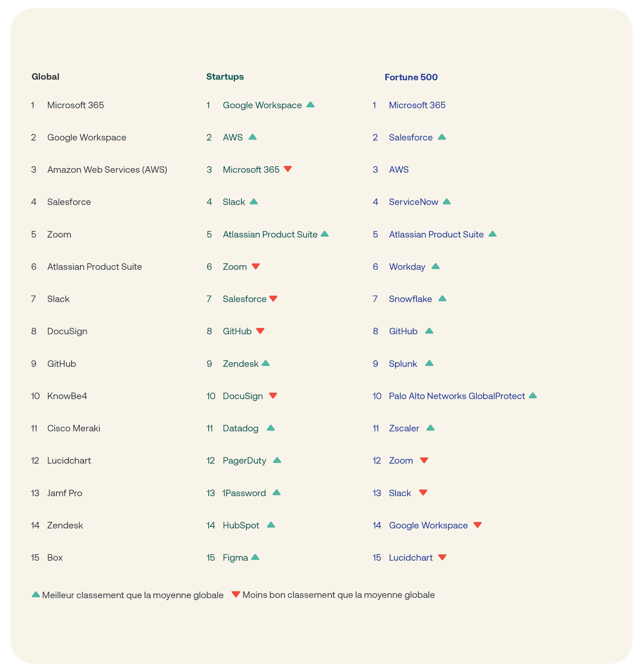Select Amazon Web Services (AWS) entry

point(107,170)
